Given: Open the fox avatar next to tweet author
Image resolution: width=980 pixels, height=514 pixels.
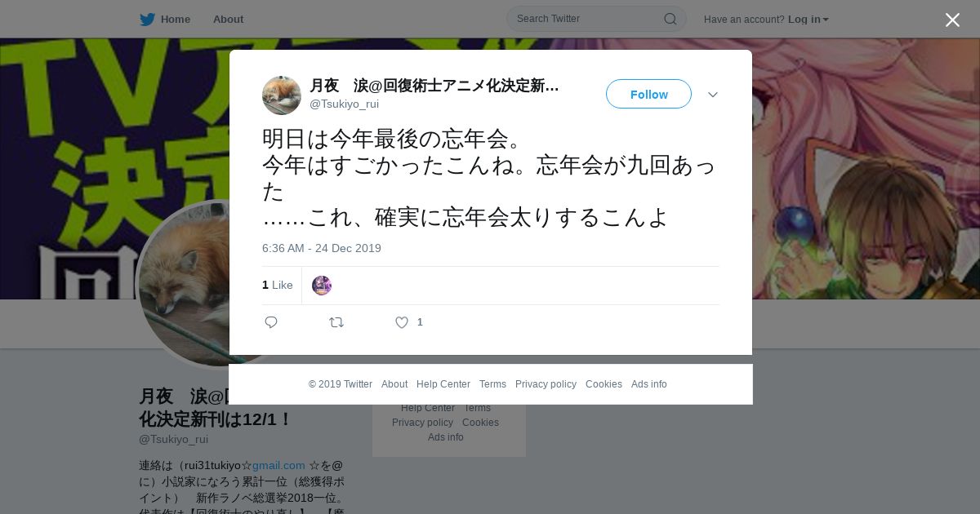Looking at the screenshot, I should 282,95.
